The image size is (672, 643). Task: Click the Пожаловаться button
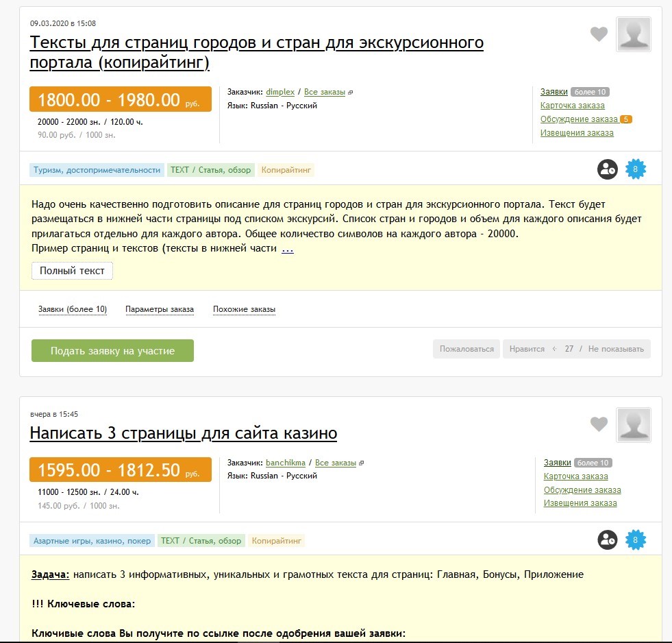pyautogui.click(x=466, y=349)
